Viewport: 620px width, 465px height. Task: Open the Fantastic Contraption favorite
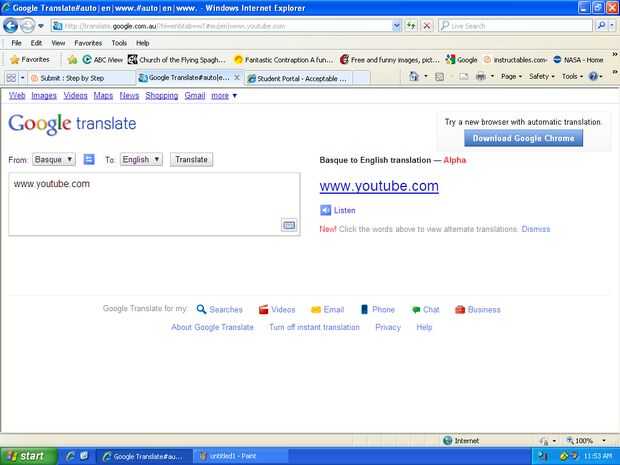[x=284, y=60]
